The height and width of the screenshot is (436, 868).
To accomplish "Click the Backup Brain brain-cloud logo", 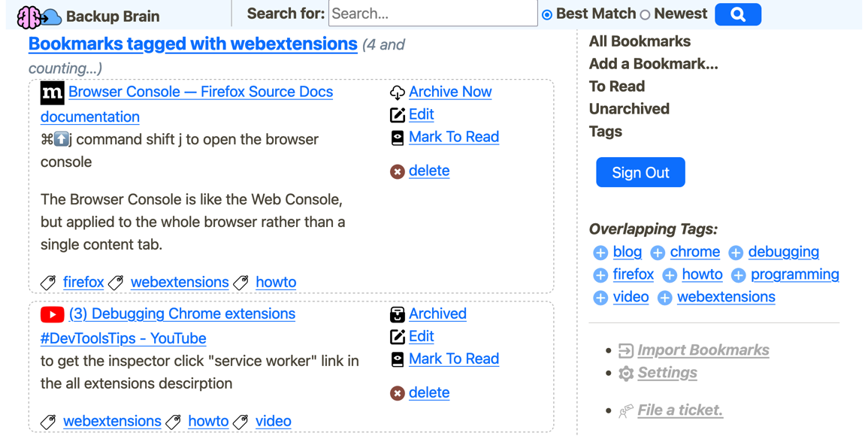I will point(39,17).
